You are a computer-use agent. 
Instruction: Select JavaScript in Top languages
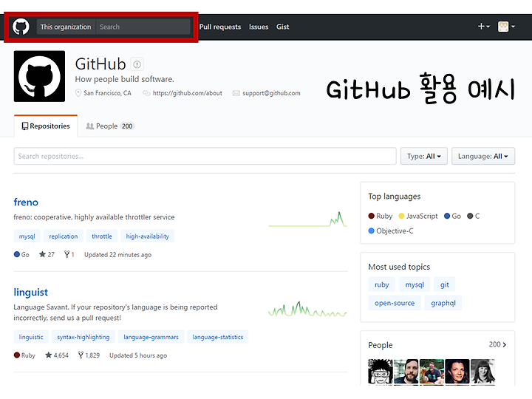tap(418, 216)
